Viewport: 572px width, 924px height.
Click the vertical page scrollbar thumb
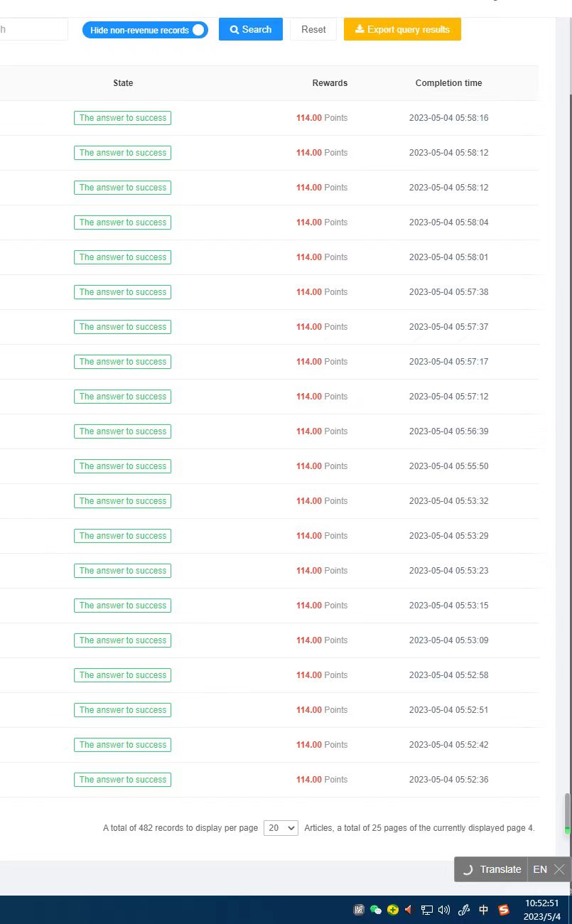coord(567,812)
